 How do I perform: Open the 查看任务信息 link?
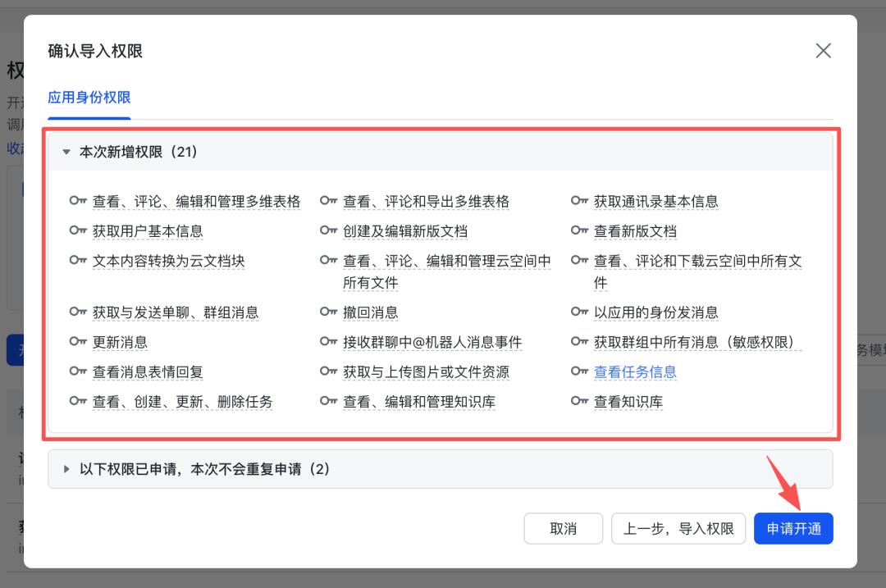tap(636, 371)
